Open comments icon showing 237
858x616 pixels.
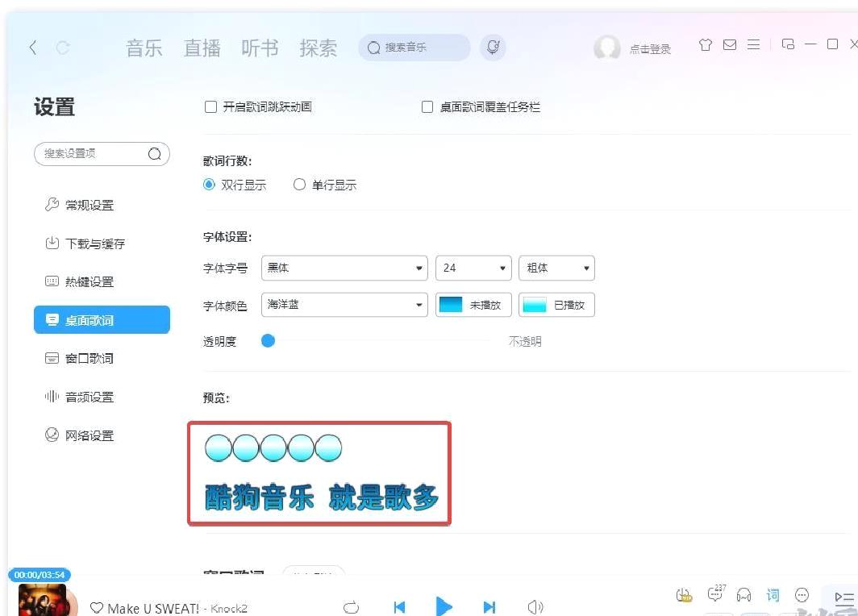716,593
